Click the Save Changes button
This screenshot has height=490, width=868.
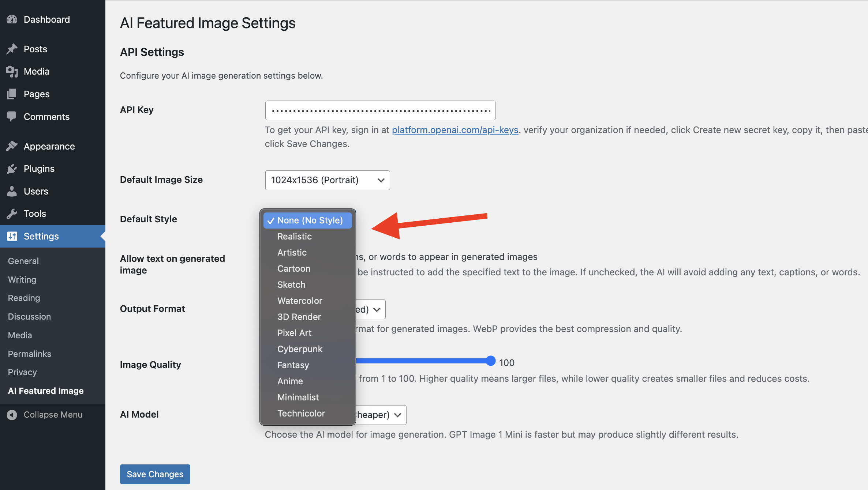tap(155, 474)
